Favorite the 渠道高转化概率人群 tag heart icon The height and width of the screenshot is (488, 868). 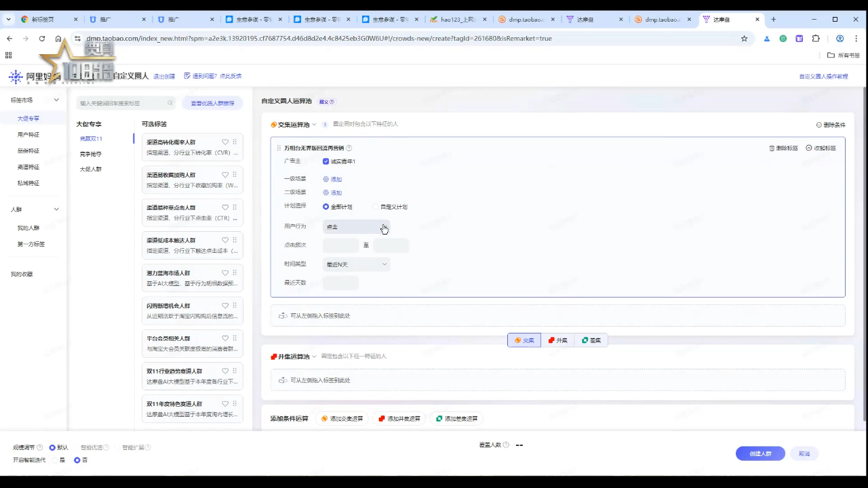[225, 142]
